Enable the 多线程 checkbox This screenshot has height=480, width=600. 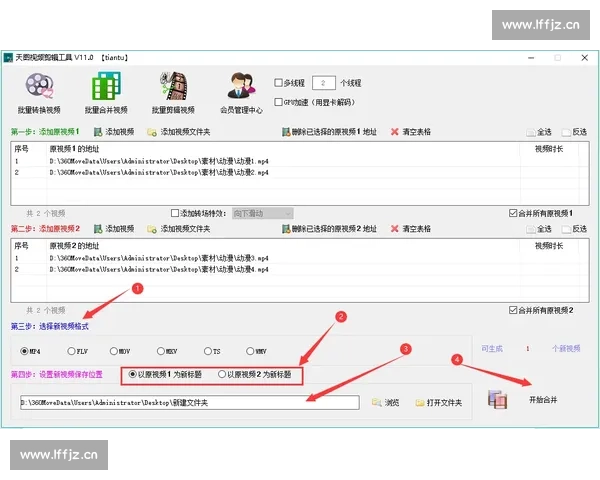278,83
